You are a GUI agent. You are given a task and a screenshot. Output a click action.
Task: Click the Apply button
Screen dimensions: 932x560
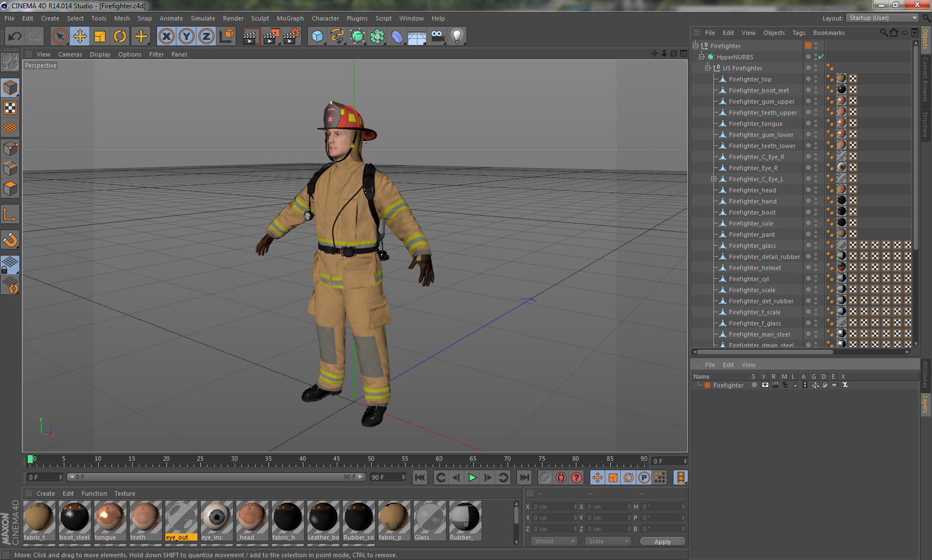[x=662, y=541]
